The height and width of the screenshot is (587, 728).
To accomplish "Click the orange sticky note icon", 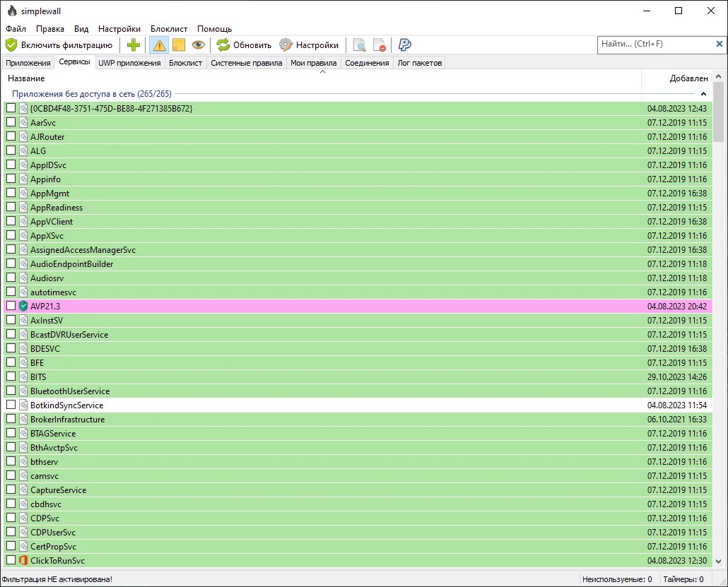I will click(x=179, y=45).
